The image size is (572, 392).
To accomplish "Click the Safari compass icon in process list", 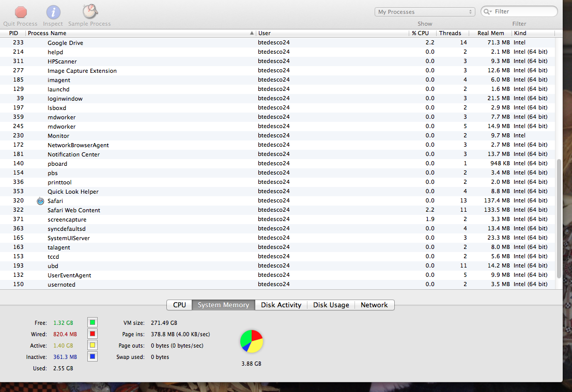I will click(40, 201).
